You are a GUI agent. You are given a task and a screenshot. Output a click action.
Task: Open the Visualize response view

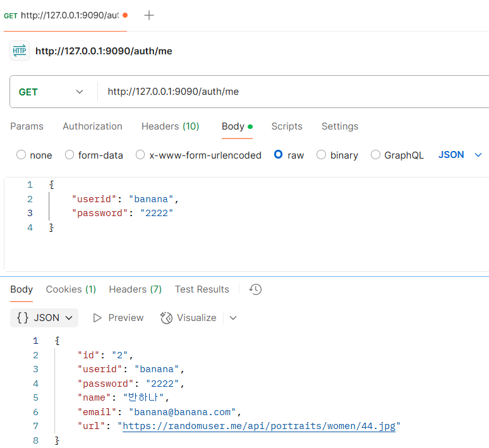[189, 318]
